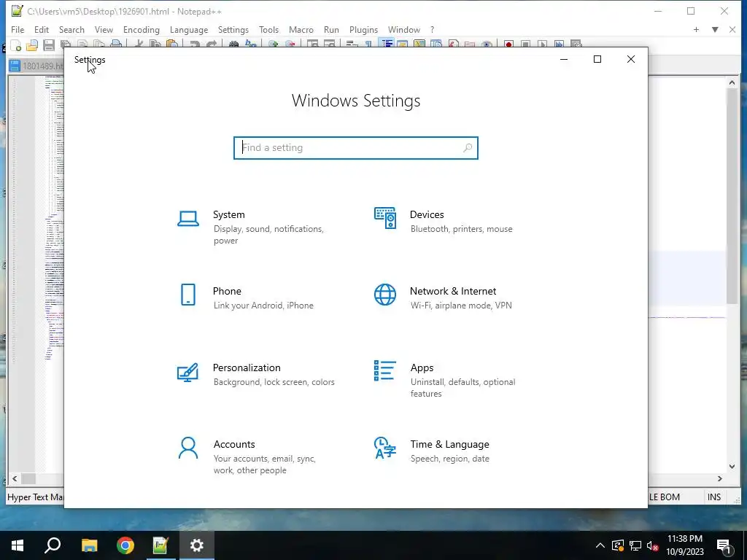The height and width of the screenshot is (560, 747).
Task: Open network status icon in system tray
Action: [x=635, y=545]
